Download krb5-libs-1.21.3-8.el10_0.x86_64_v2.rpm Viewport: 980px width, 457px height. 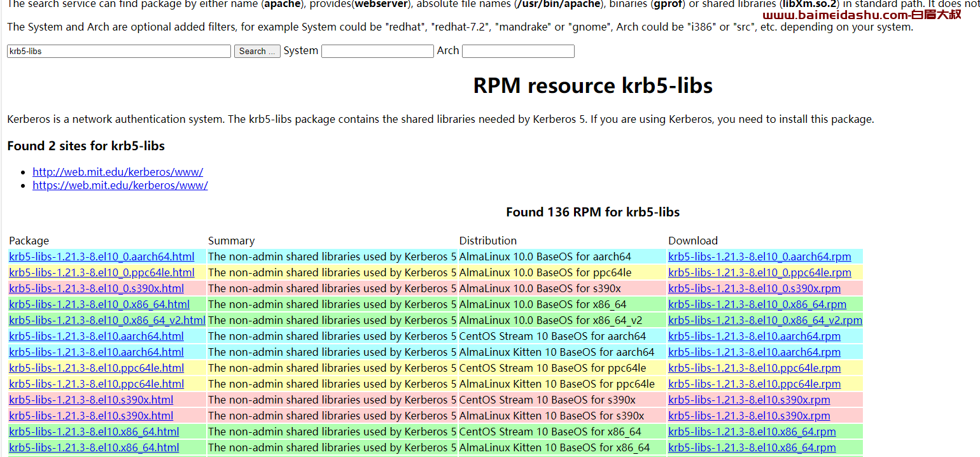click(x=766, y=320)
